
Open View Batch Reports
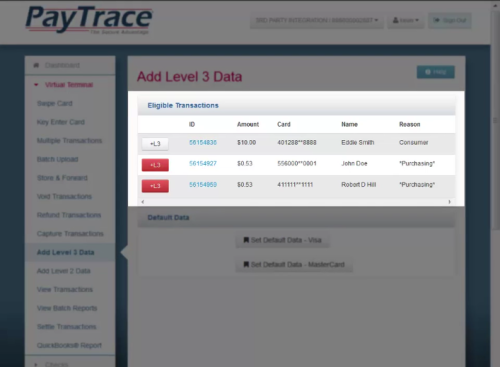point(67,308)
